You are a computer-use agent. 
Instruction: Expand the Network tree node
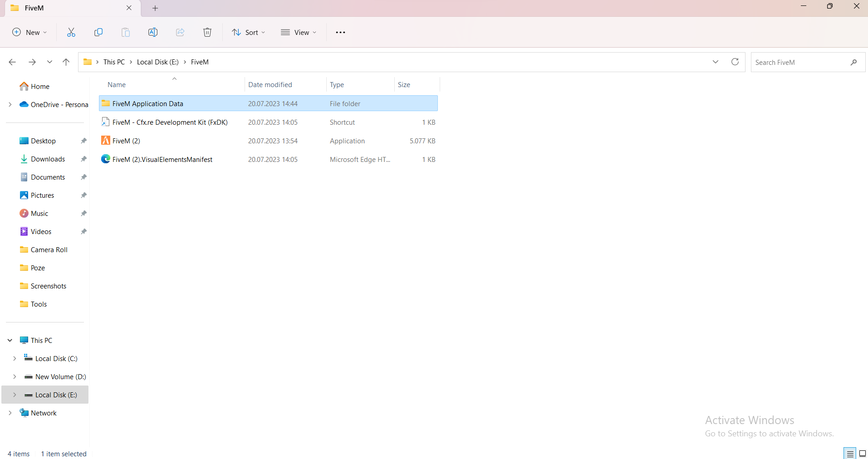10,413
